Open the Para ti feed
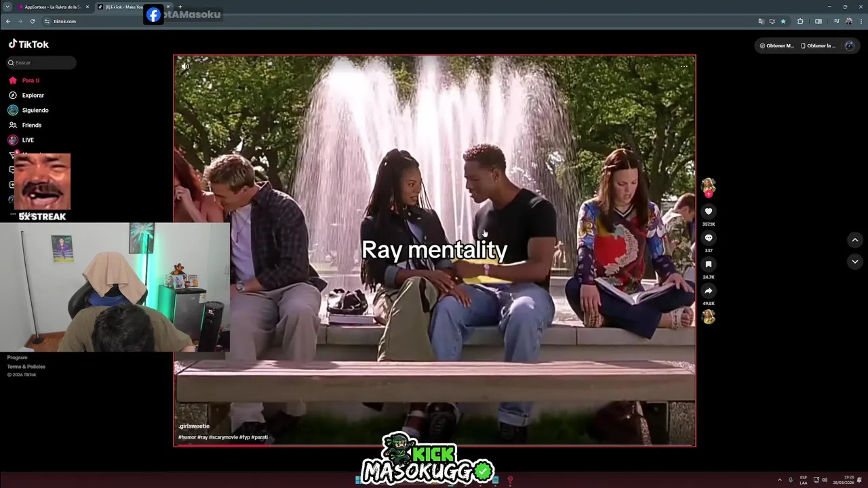The image size is (868, 488). pyautogui.click(x=31, y=80)
